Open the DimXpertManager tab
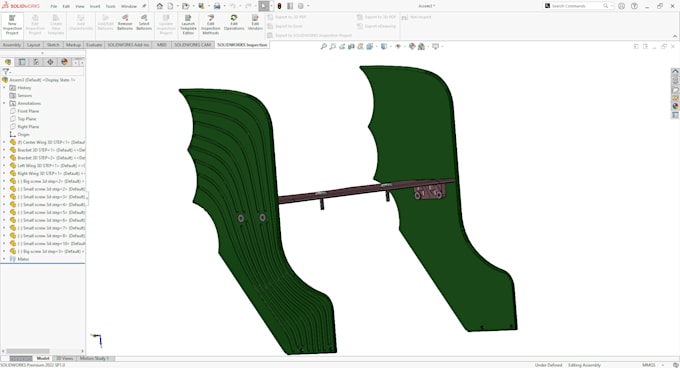The width and height of the screenshot is (680, 368). [50, 62]
